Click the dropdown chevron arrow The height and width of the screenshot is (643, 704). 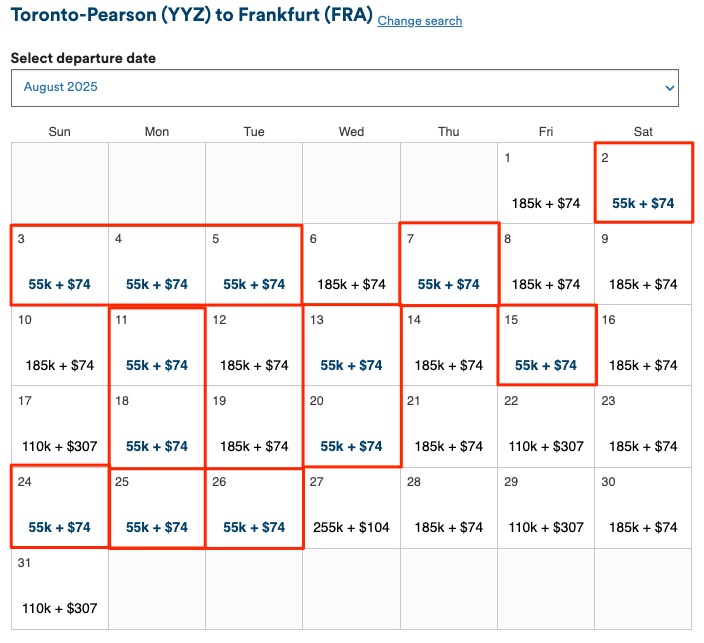coord(670,88)
